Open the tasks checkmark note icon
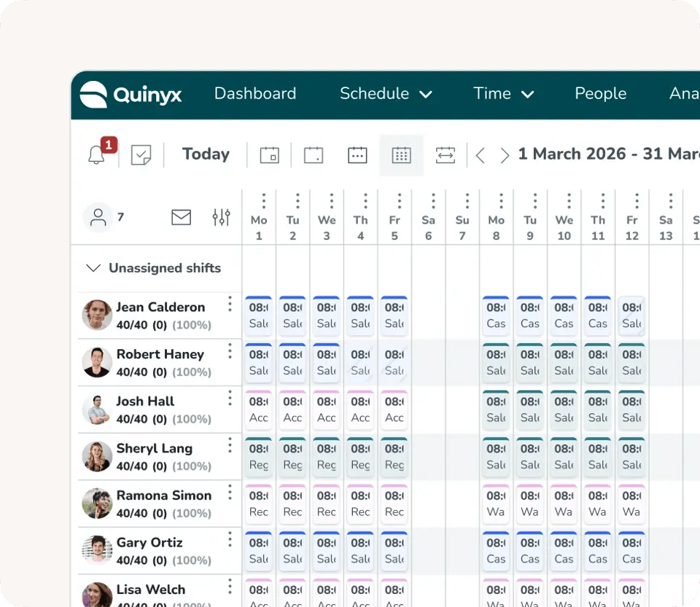The image size is (700, 607). coord(141,154)
